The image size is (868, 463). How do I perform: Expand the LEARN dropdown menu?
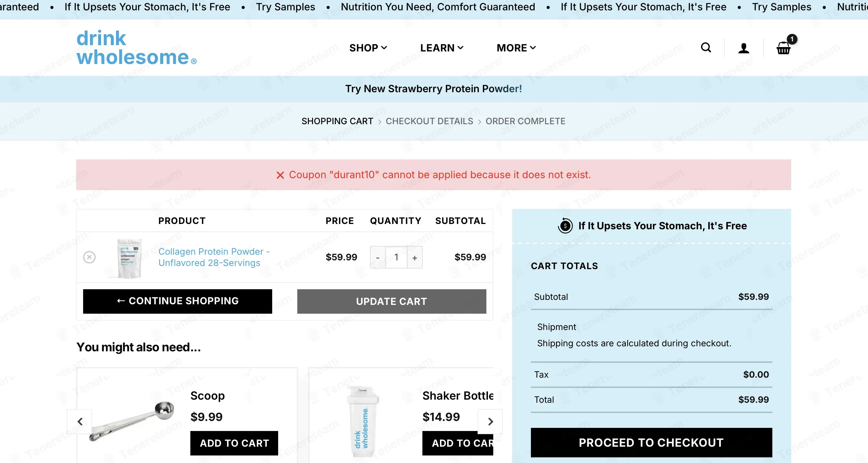(x=442, y=48)
